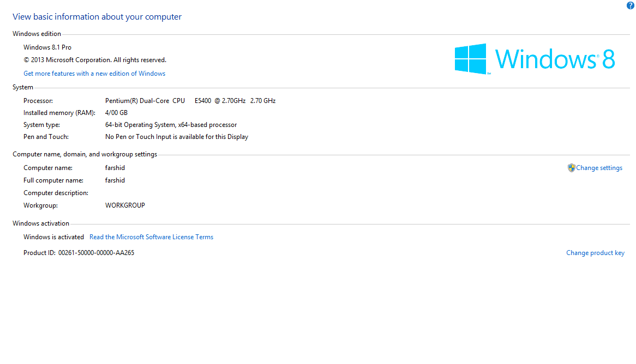Click the No Pen or Touch Input text
Image resolution: width=636 pixels, height=364 pixels.
176,137
